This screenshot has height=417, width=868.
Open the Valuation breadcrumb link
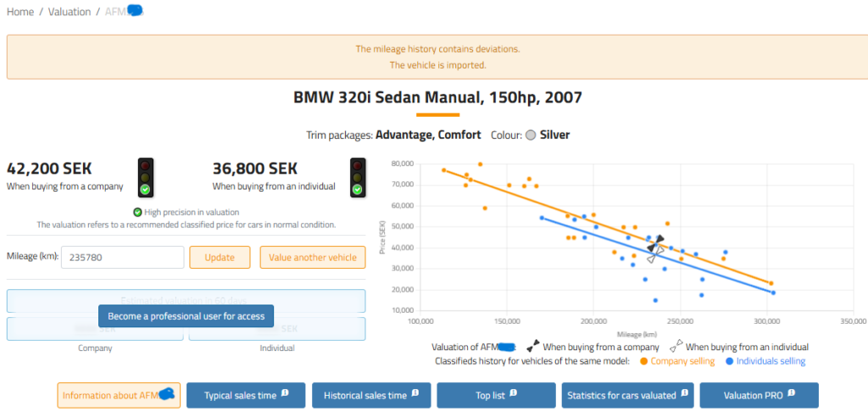tap(70, 12)
